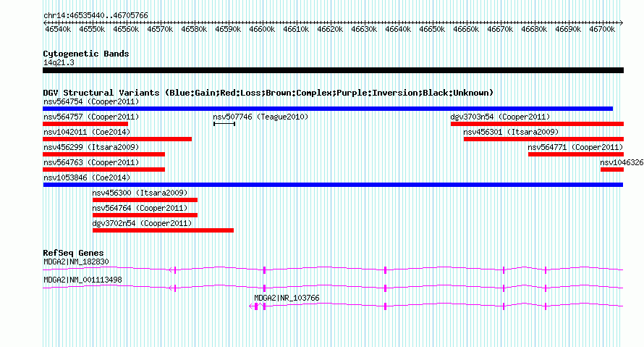Click the 46600k ruler label
The image size is (644, 347).
(x=262, y=29)
